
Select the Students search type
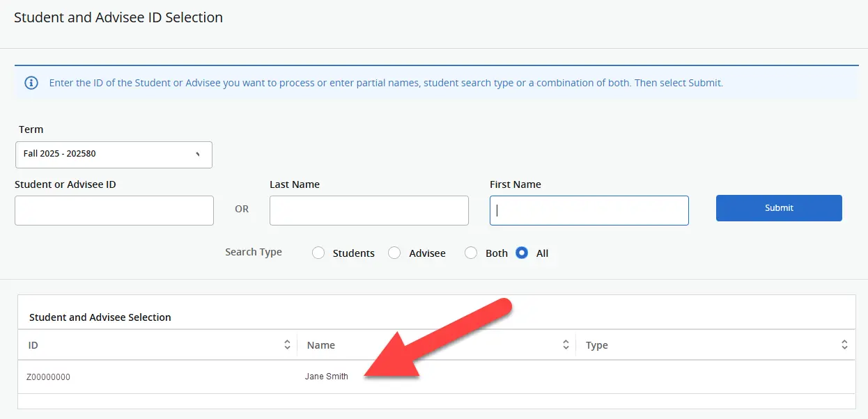318,253
